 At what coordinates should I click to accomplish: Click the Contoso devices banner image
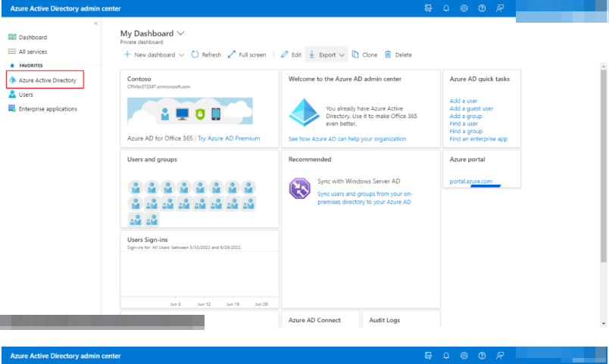(x=190, y=111)
